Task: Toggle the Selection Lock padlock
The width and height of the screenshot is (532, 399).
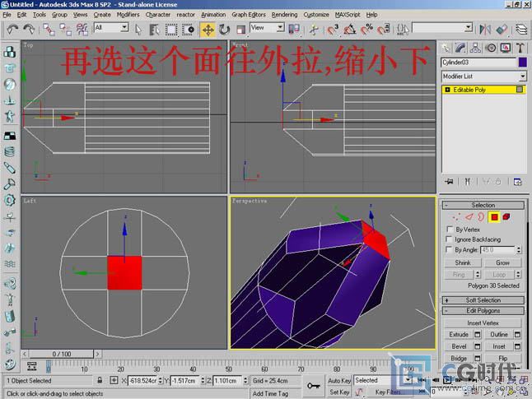Action: coord(100,380)
